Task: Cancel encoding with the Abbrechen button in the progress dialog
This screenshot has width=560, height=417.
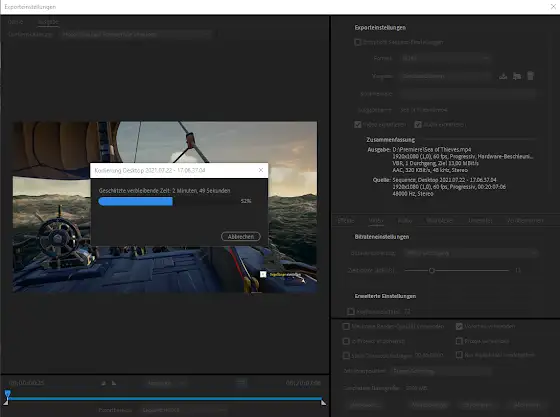Action: coord(241,236)
